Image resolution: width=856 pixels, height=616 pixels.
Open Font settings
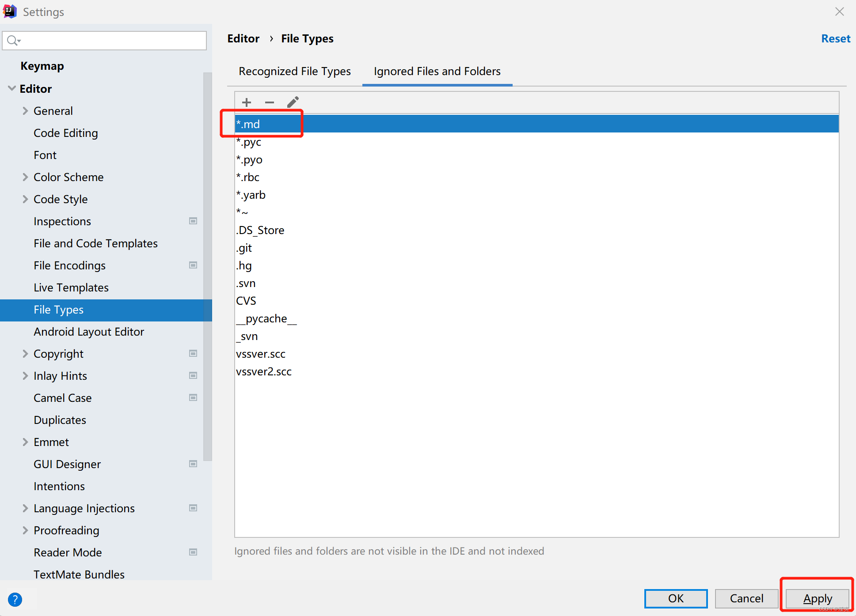(x=45, y=155)
